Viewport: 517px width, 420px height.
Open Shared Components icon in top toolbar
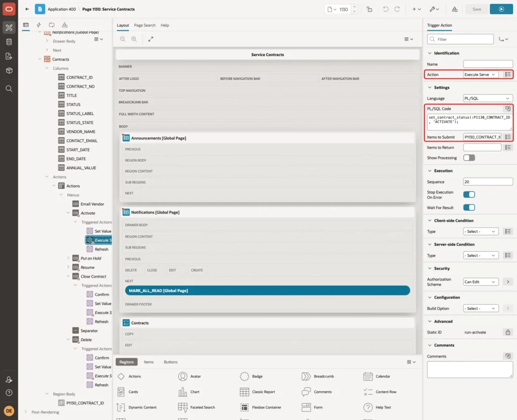[x=454, y=9]
